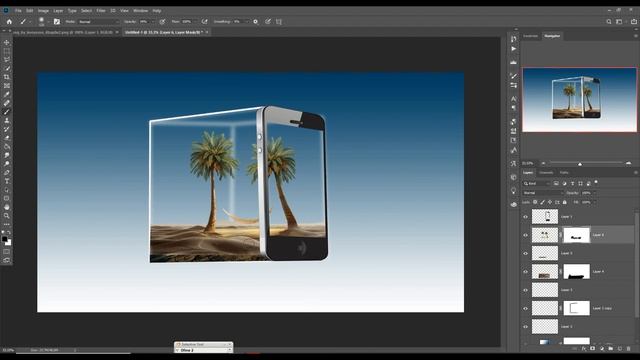Viewport: 640px width, 360px height.
Task: Switch to the tab left of Navigator
Action: tap(531, 36)
